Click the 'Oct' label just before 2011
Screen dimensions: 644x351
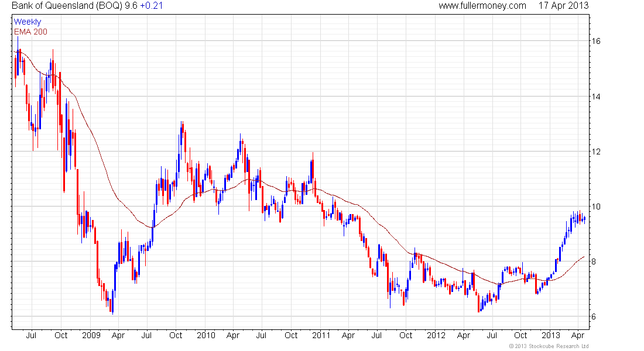pyautogui.click(x=291, y=335)
